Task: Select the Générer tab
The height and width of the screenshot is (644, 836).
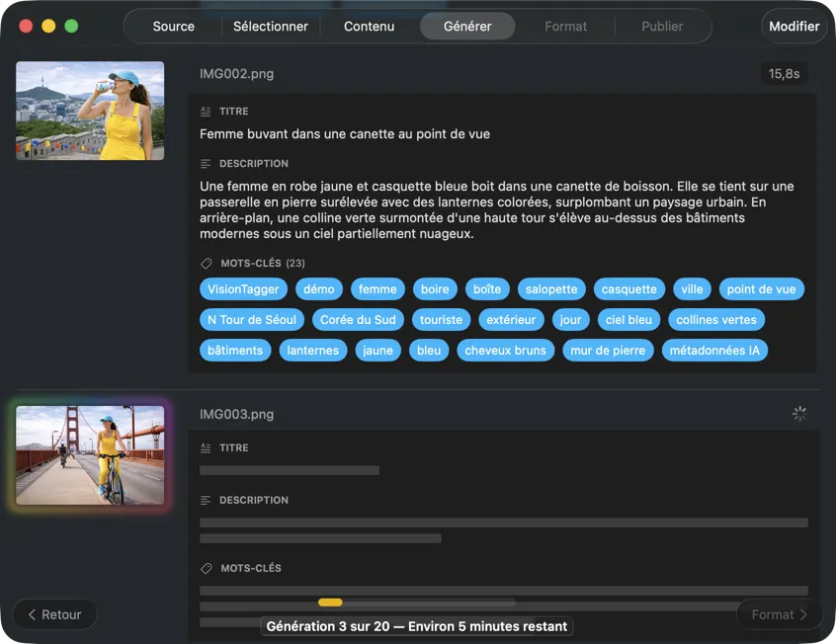Action: pos(467,27)
